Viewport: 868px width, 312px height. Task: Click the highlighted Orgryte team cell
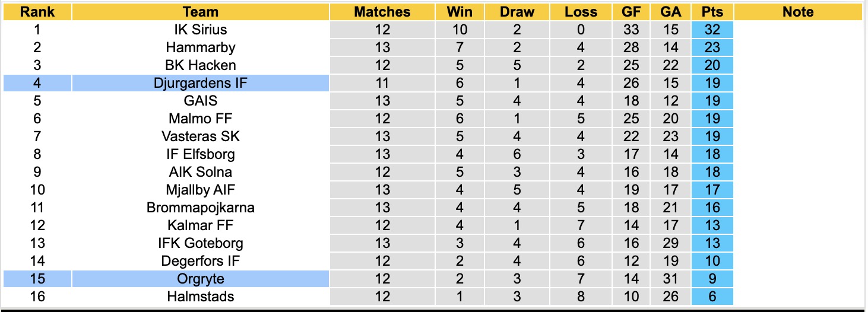[201, 279]
